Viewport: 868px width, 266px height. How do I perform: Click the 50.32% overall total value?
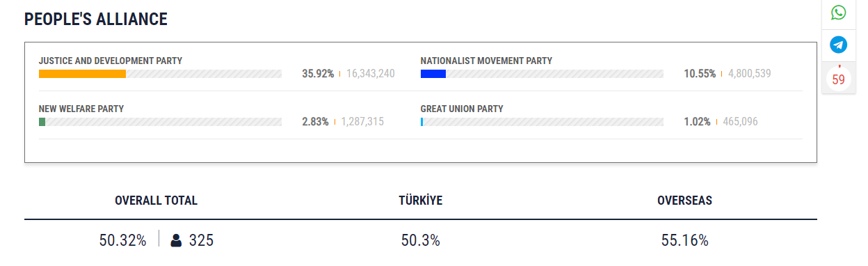(x=123, y=241)
